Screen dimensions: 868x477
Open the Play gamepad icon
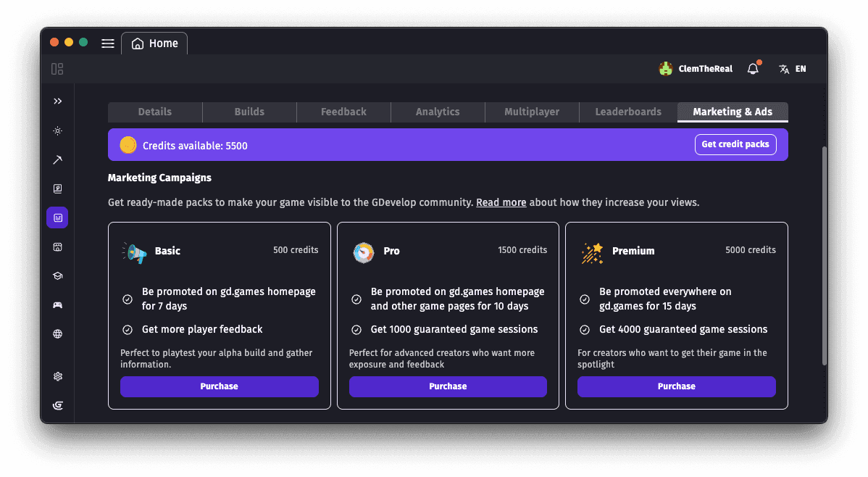[x=57, y=305]
